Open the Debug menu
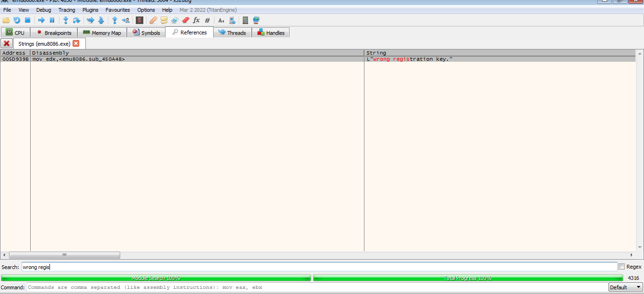The width and height of the screenshot is (644, 294). [44, 10]
